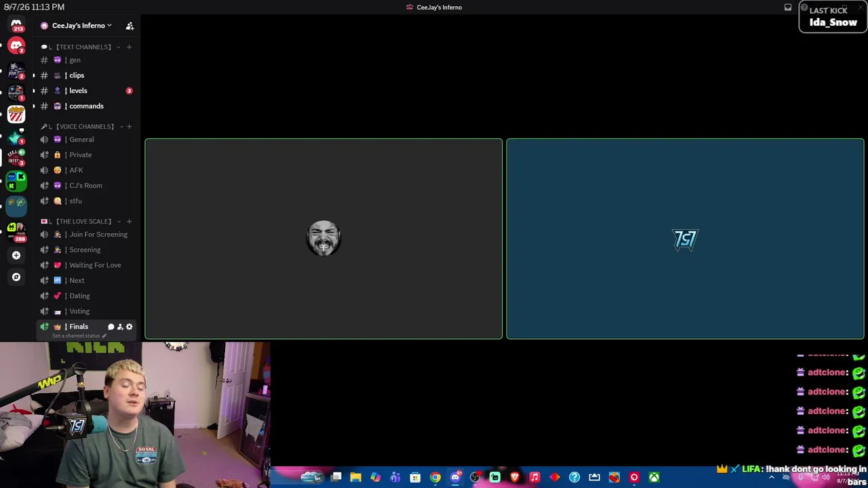This screenshot has height=488, width=868.
Task: Open the commands text channel
Action: pos(87,106)
